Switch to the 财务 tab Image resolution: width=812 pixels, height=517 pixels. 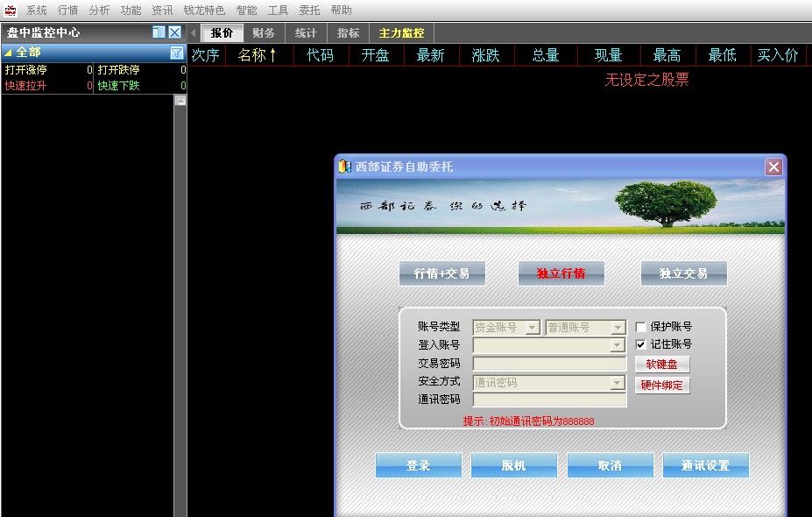pyautogui.click(x=264, y=32)
